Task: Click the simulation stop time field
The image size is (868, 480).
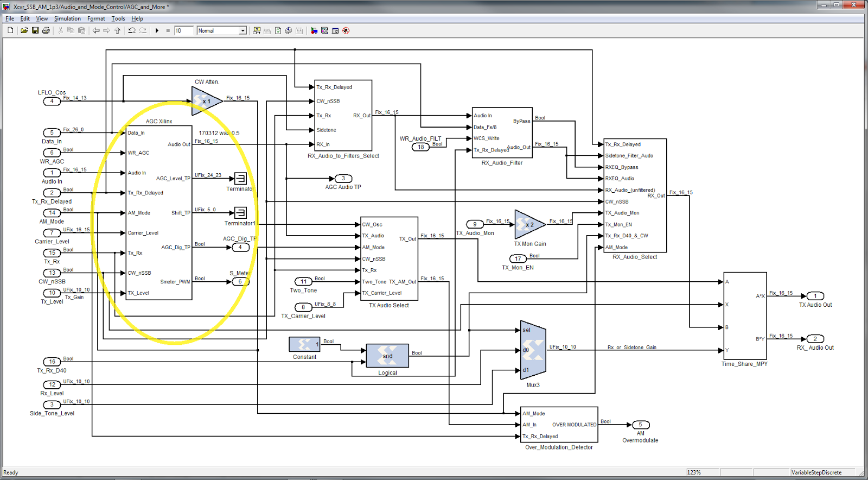Action: [183, 30]
